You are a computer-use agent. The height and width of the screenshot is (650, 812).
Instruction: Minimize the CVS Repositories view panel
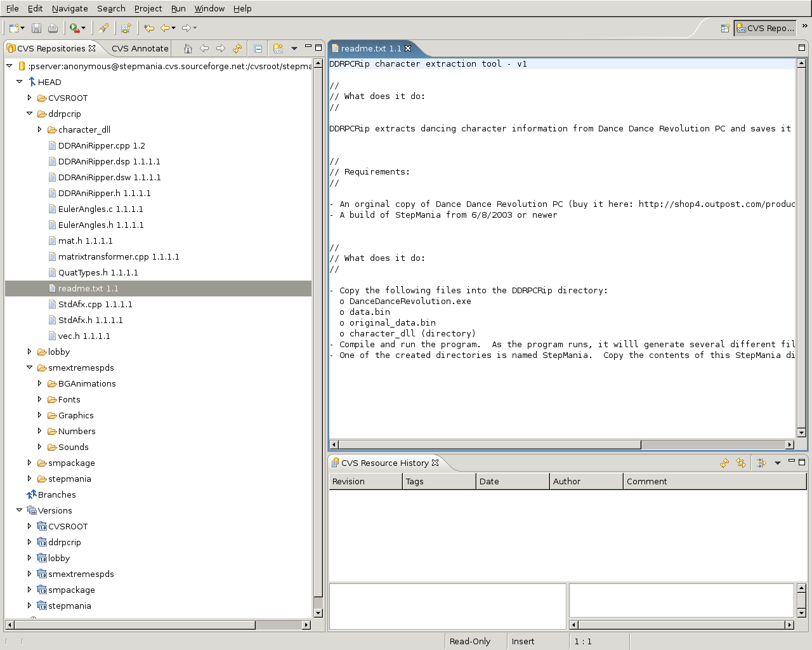308,46
